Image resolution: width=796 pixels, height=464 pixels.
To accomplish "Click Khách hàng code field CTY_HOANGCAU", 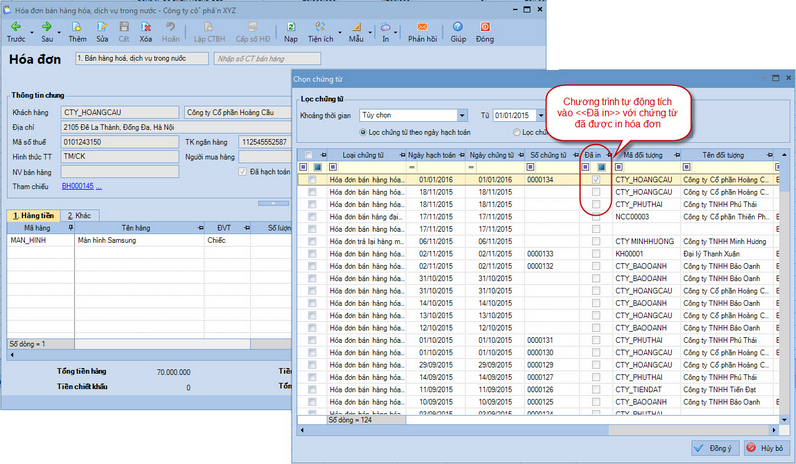I will tap(120, 112).
